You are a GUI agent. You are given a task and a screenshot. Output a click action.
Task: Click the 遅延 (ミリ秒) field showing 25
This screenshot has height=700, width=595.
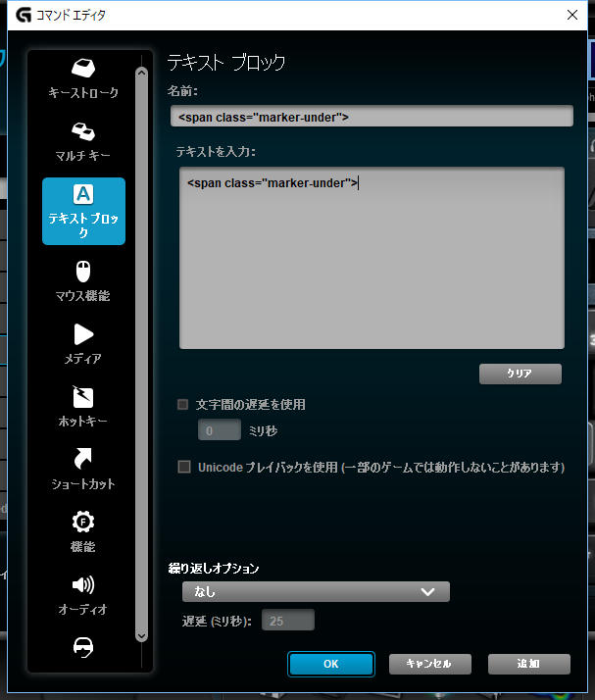288,620
